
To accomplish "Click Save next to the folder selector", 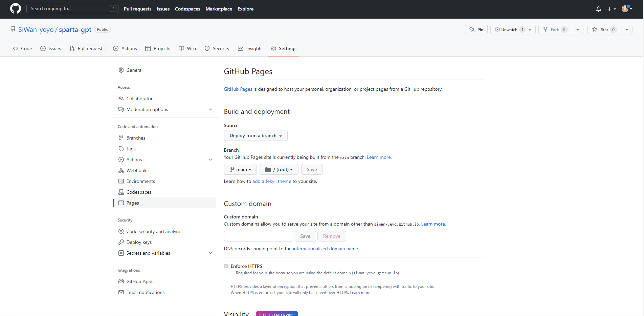I will click(312, 169).
